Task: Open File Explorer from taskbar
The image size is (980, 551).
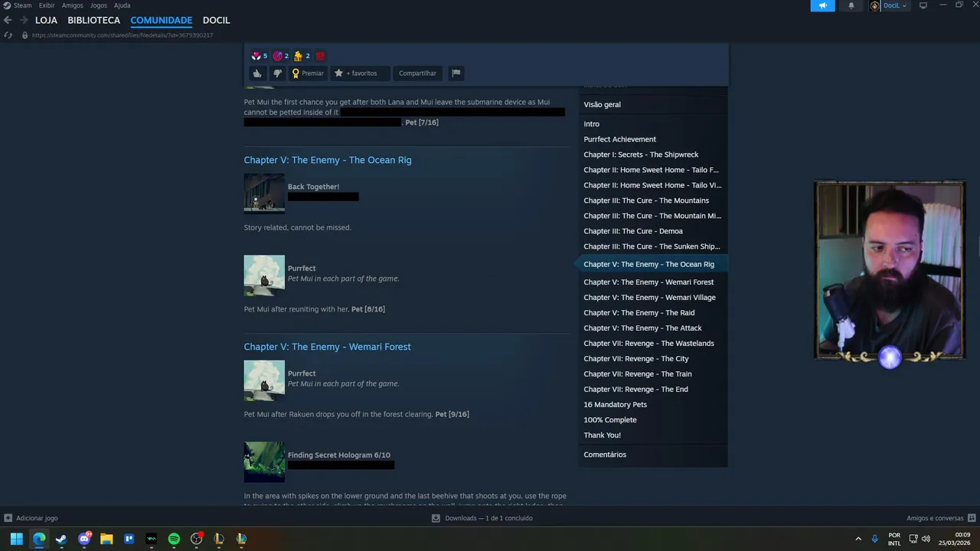Action: pos(106,539)
